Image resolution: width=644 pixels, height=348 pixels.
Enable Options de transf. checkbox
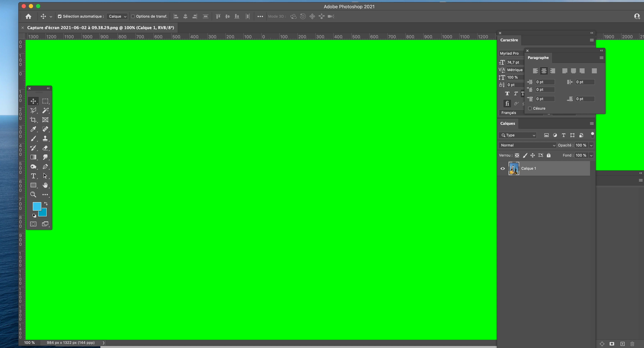click(133, 17)
